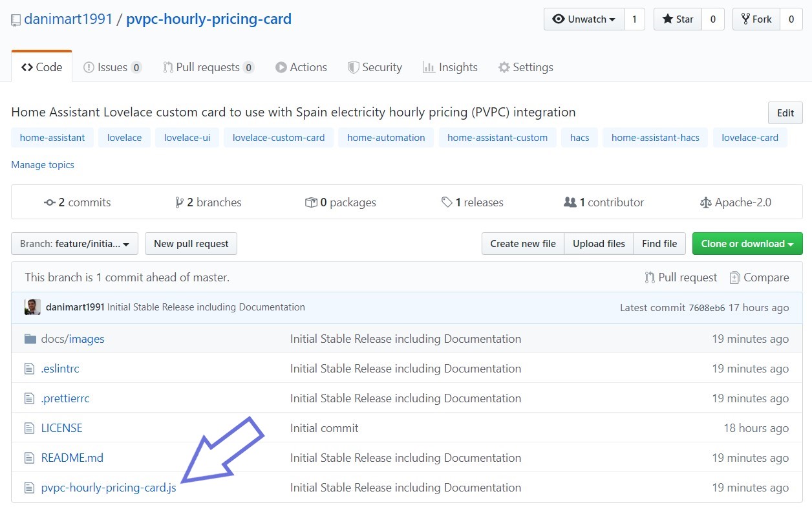Image resolution: width=812 pixels, height=509 pixels.
Task: Open the home-assistant-hacs topic tag
Action: tap(656, 137)
